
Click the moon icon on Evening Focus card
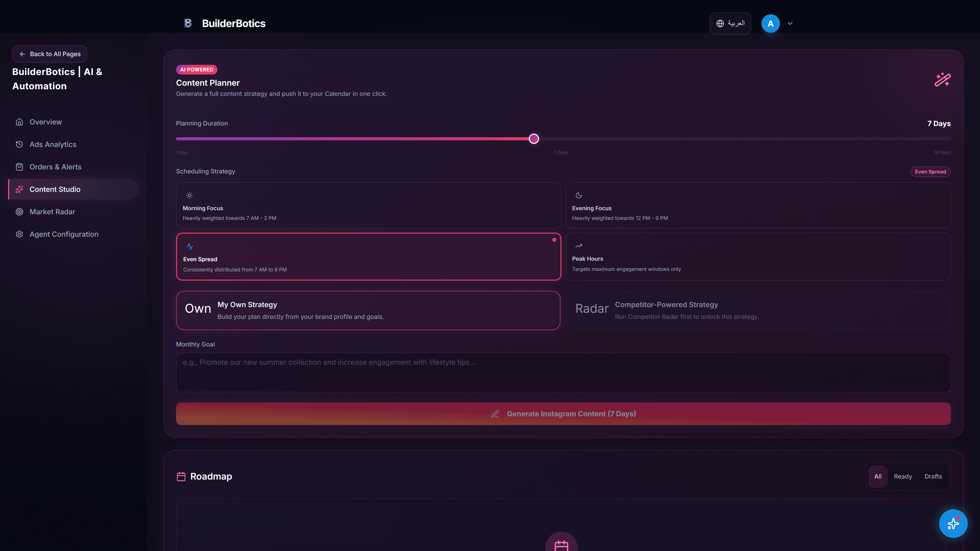click(578, 195)
